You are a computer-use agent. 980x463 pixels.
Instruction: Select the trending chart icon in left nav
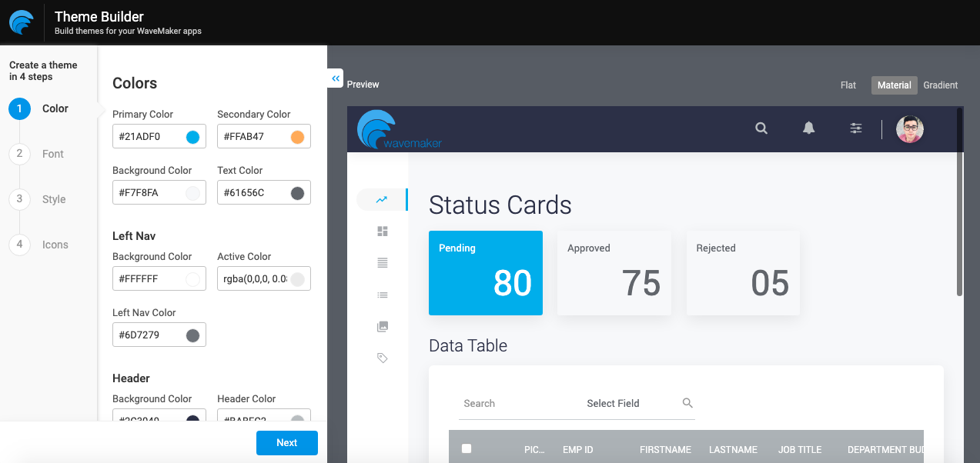(382, 200)
